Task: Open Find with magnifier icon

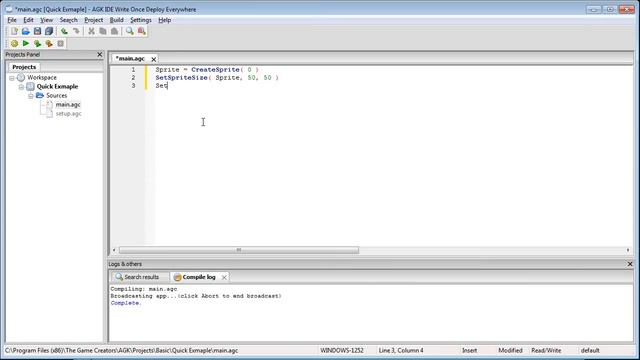Action: pyautogui.click(x=130, y=31)
